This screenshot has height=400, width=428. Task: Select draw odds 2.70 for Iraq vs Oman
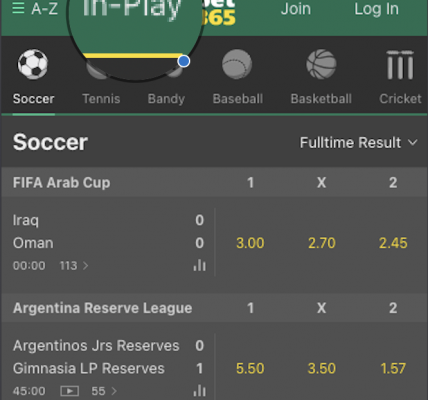pos(322,243)
